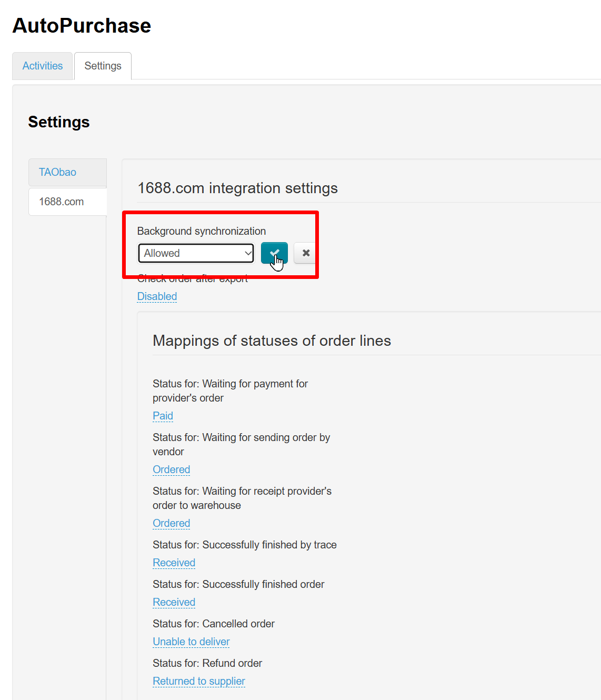Select the 1688.com side tab
This screenshot has height=700, width=601.
[x=62, y=202]
